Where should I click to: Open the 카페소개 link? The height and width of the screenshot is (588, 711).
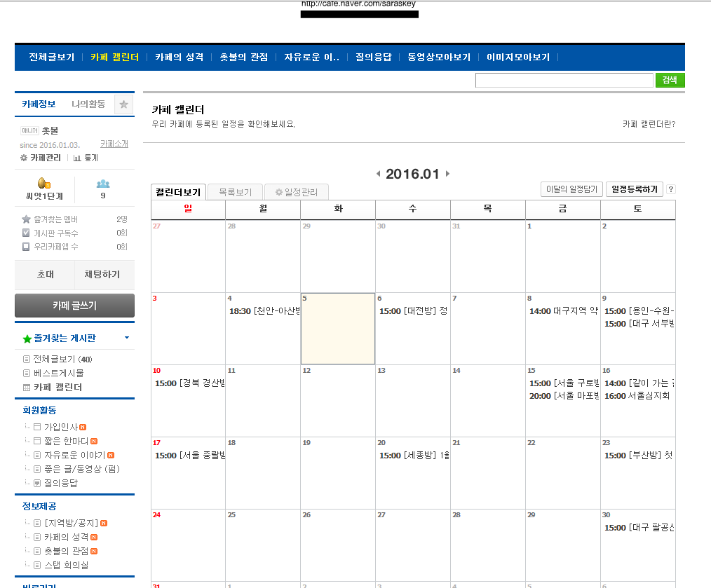pos(114,144)
